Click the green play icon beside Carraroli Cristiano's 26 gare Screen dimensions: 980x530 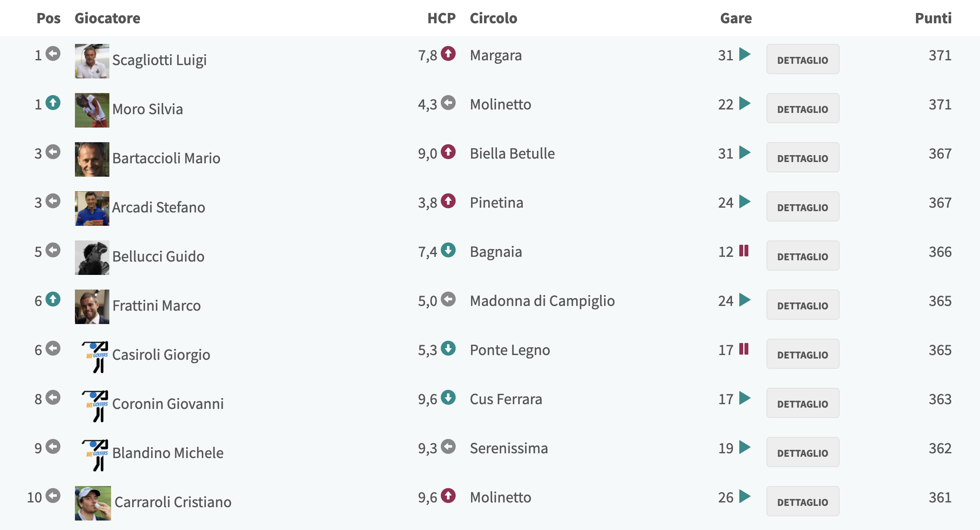[x=744, y=496]
